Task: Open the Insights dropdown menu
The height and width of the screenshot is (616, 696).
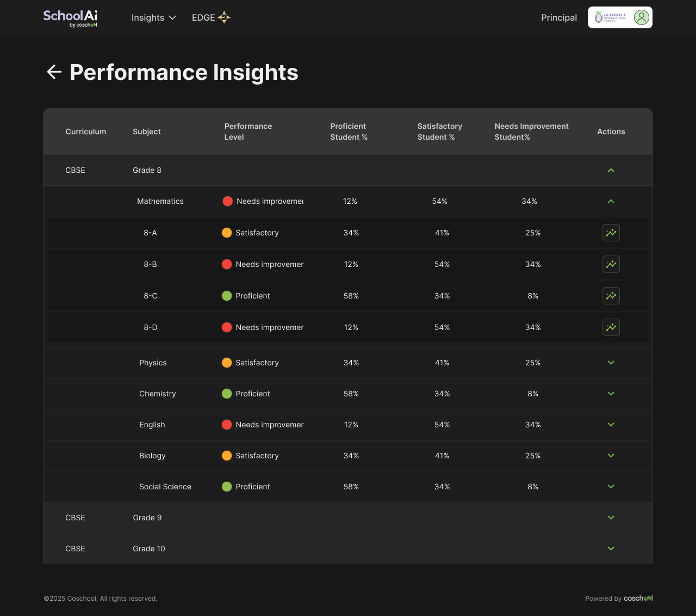Action: pos(154,17)
